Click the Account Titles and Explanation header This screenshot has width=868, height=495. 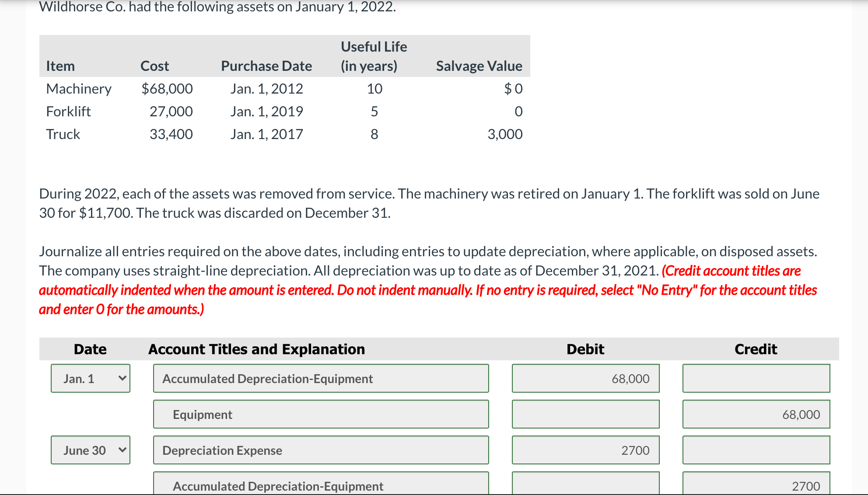click(256, 349)
